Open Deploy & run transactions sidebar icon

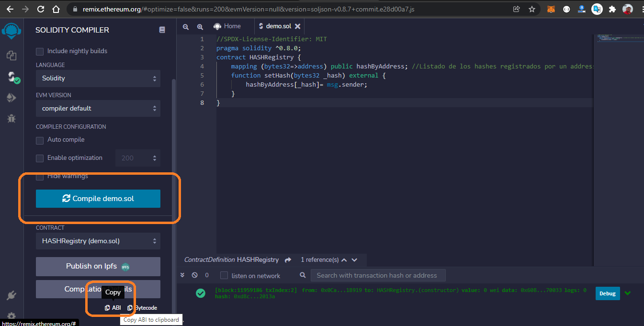pos(11,98)
